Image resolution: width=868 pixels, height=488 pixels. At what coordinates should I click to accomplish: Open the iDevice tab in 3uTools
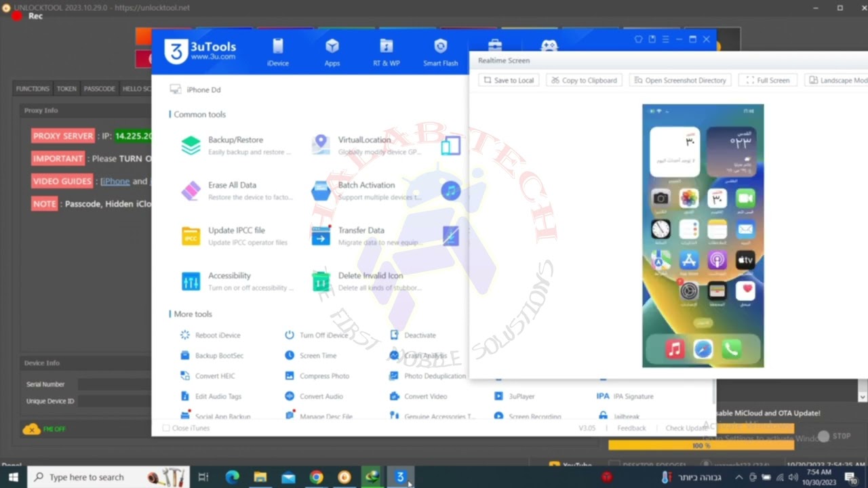click(277, 52)
